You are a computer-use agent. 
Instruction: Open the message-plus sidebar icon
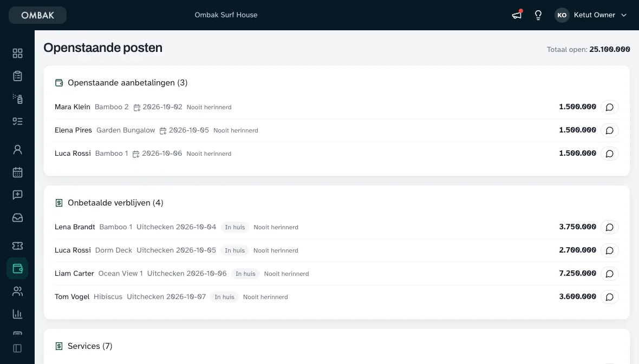pos(17,195)
